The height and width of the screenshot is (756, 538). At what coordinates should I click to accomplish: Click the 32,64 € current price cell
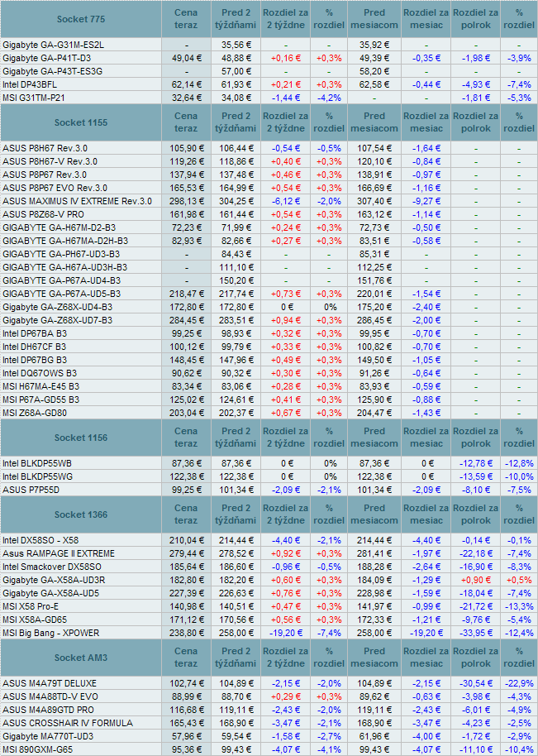[x=187, y=98]
